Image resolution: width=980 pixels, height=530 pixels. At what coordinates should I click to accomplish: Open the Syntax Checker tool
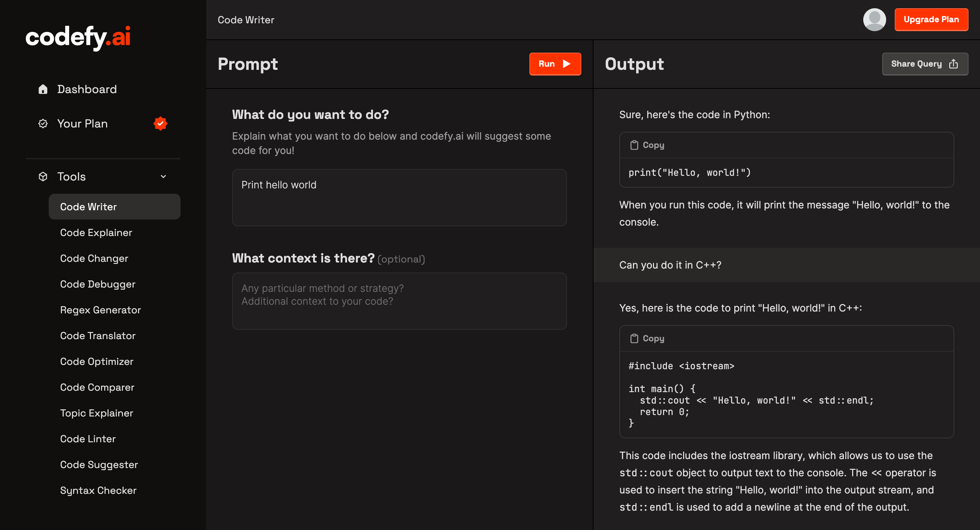point(98,490)
